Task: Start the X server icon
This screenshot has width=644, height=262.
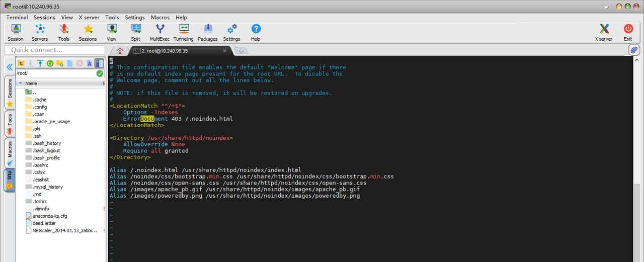Action: coord(604,32)
